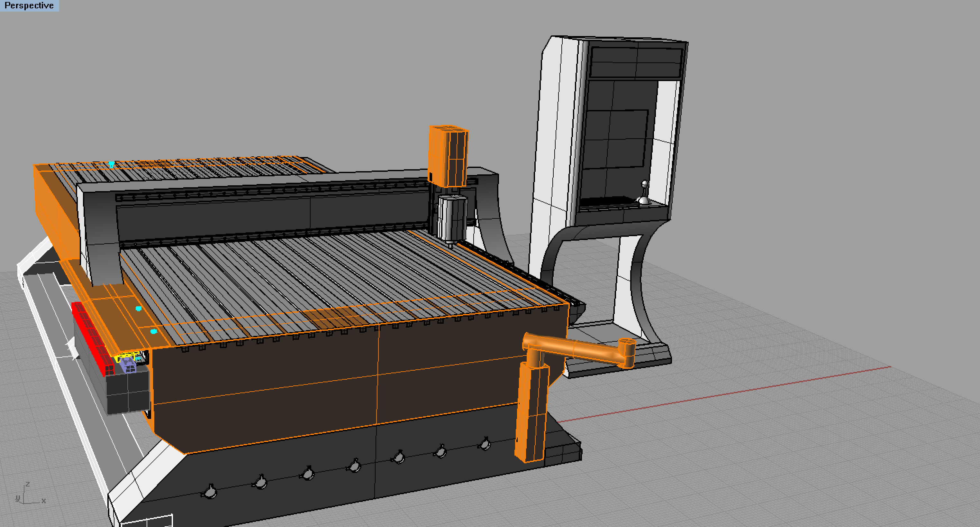Select the orange vertical post at corner

coord(533,411)
